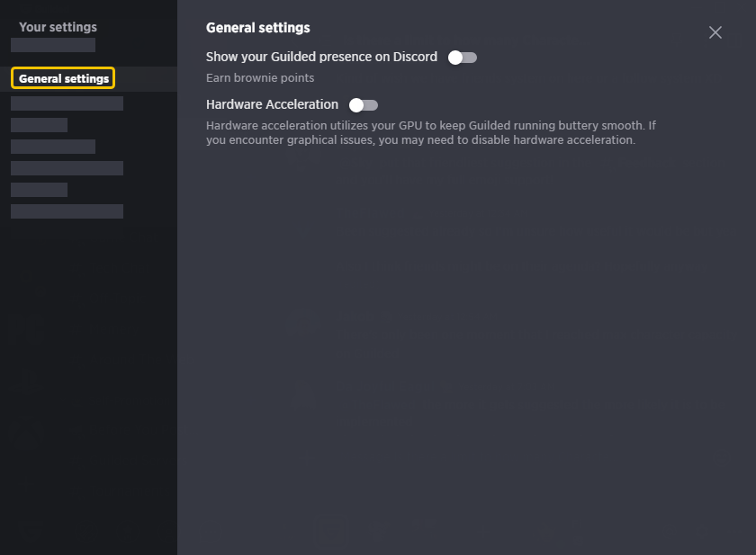This screenshot has height=555, width=756.
Task: Click the word "Discord" in the presence setting
Action: click(x=415, y=57)
